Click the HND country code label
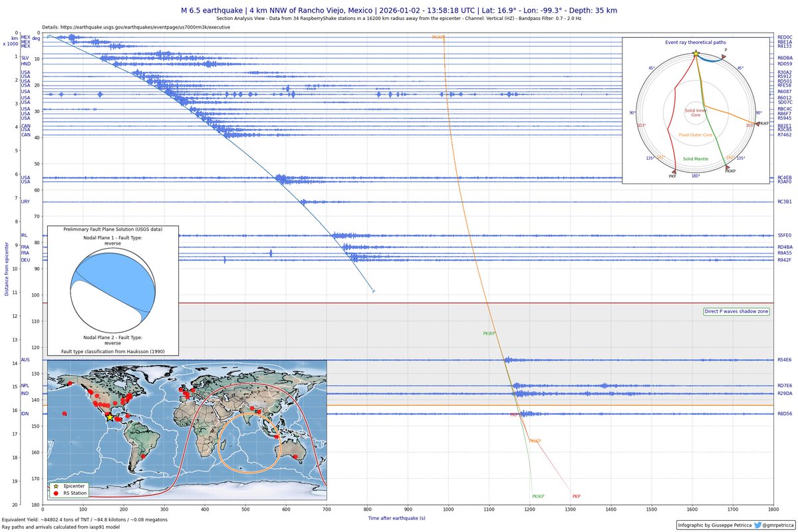The image size is (798, 532). (26, 64)
